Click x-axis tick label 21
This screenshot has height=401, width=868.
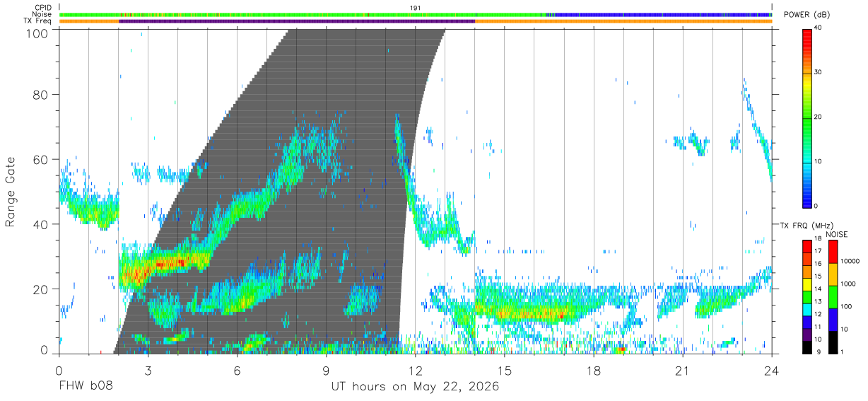tap(682, 371)
